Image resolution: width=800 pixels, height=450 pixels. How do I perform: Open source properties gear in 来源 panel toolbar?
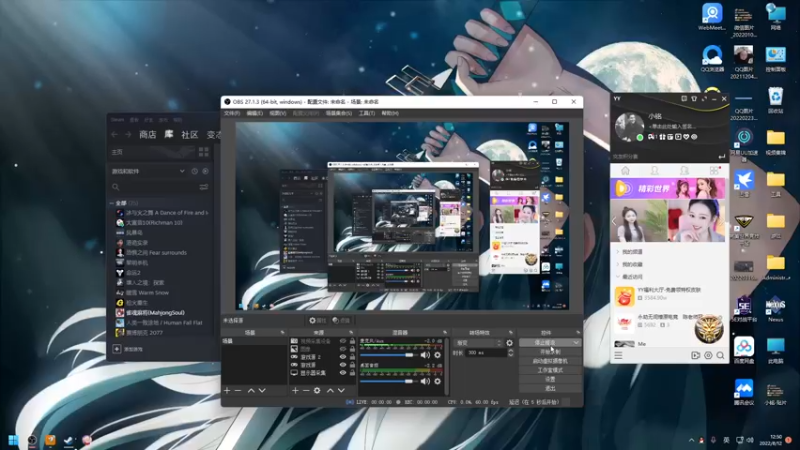[317, 390]
